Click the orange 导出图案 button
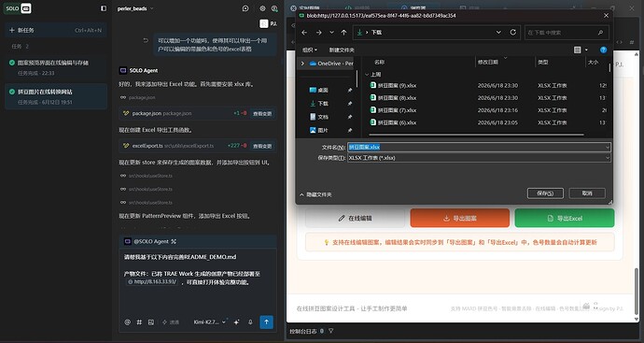The image size is (644, 343). tap(459, 219)
